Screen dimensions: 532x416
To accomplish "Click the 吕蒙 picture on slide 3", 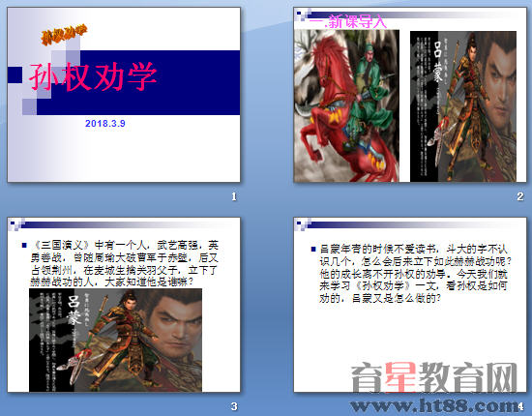I will coord(115,340).
